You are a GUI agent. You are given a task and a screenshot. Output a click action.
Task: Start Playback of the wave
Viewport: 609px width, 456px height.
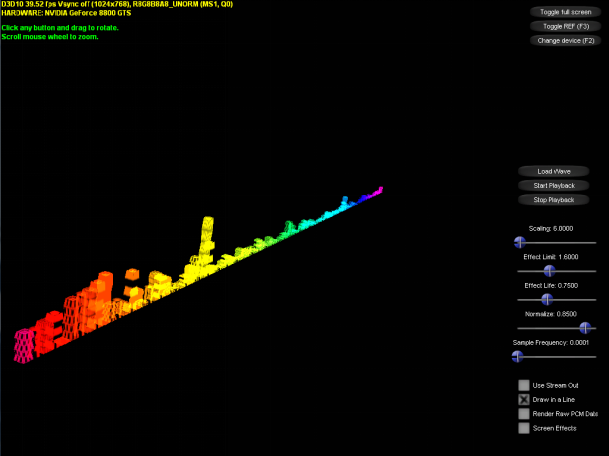553,185
